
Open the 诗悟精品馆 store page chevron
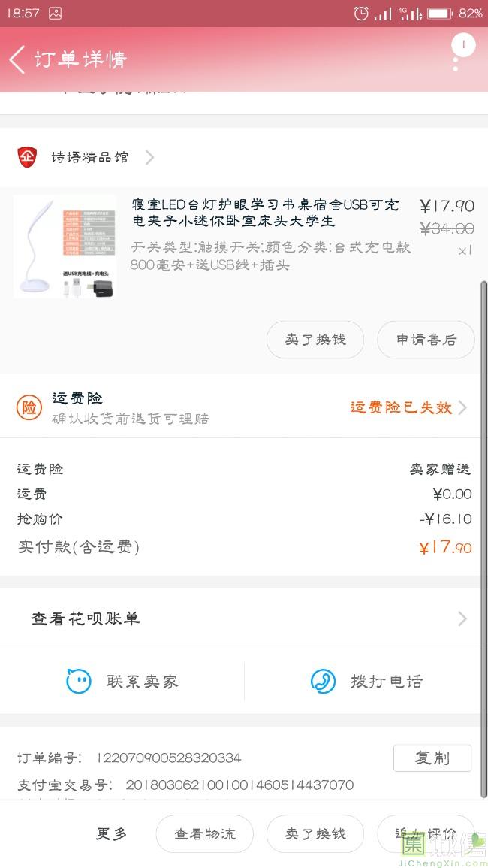tap(150, 157)
